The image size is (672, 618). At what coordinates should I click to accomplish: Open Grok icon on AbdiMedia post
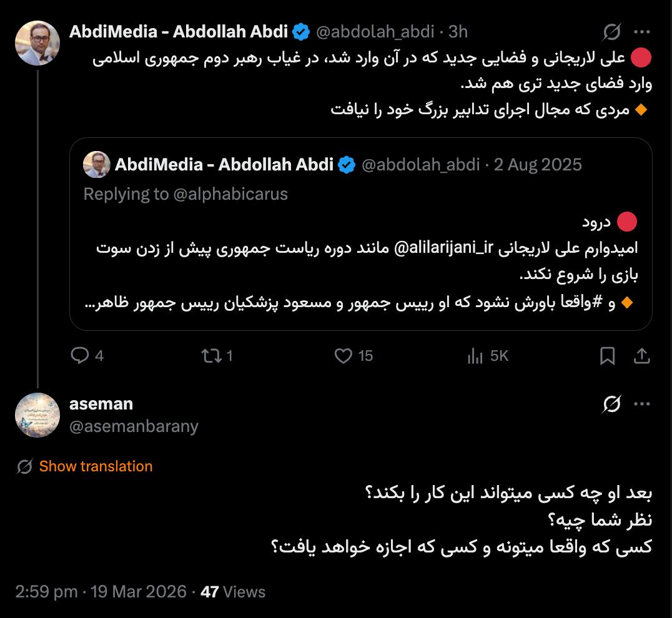612,31
